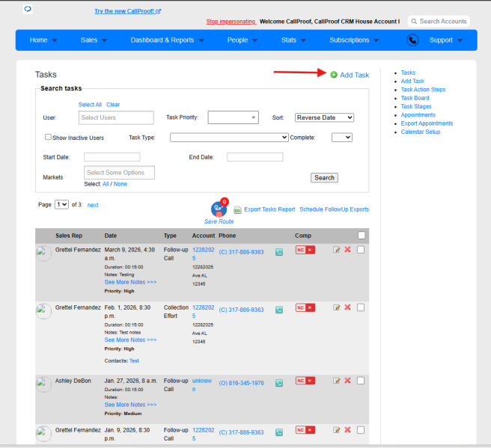Click Stop impersonating link
This screenshot has width=491, height=448.
pyautogui.click(x=231, y=22)
